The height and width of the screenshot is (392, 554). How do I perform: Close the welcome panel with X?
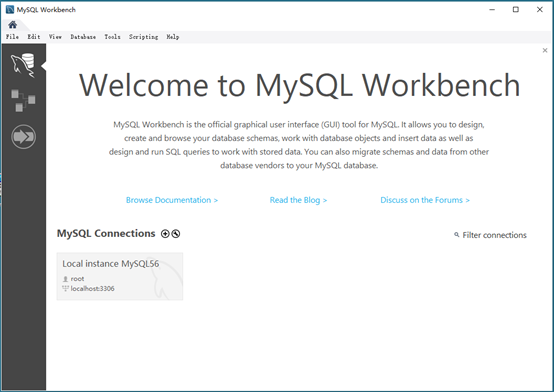[x=545, y=50]
